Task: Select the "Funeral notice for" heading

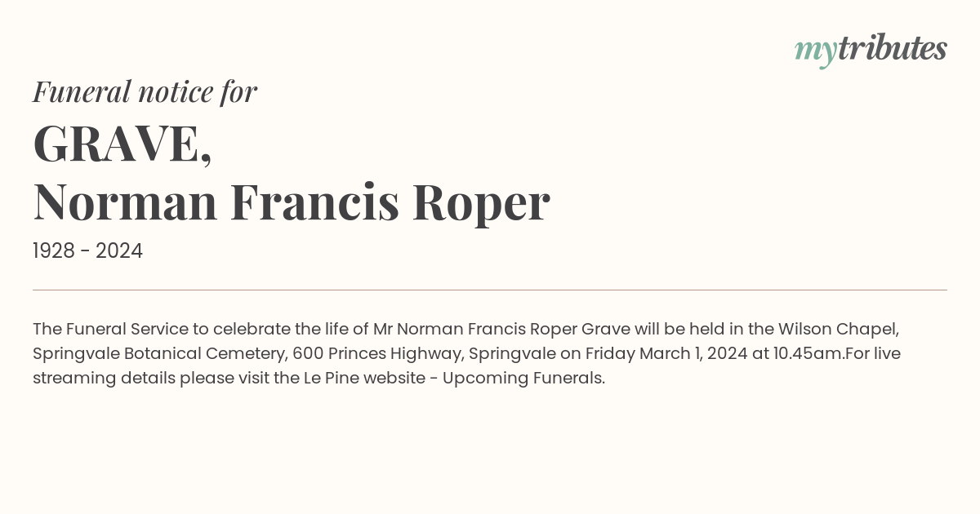Action: pos(145,91)
